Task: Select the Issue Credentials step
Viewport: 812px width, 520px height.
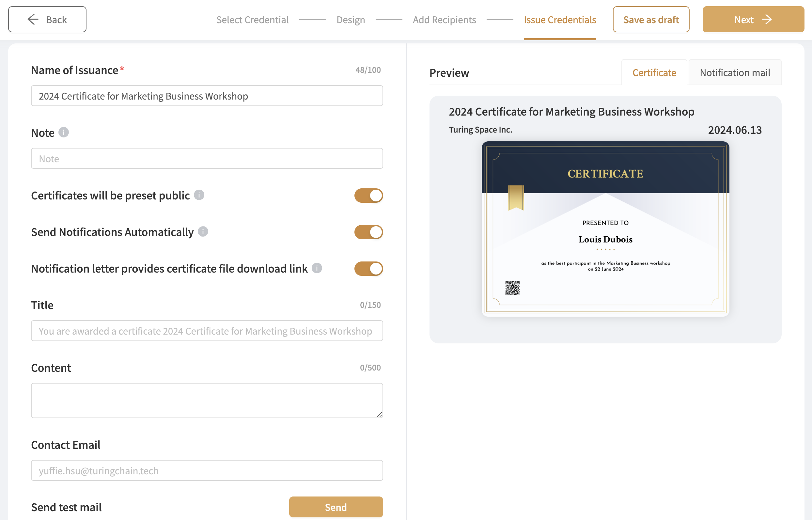Action: coord(560,20)
